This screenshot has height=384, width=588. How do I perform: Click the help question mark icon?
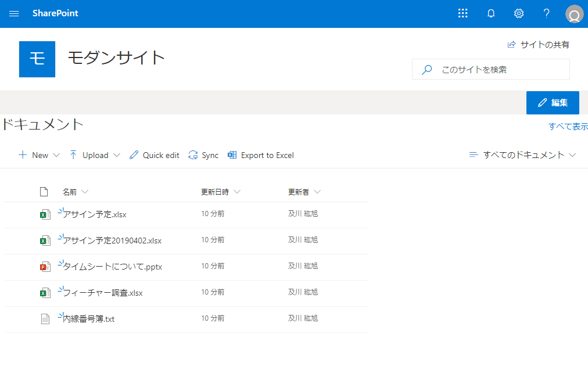(546, 14)
